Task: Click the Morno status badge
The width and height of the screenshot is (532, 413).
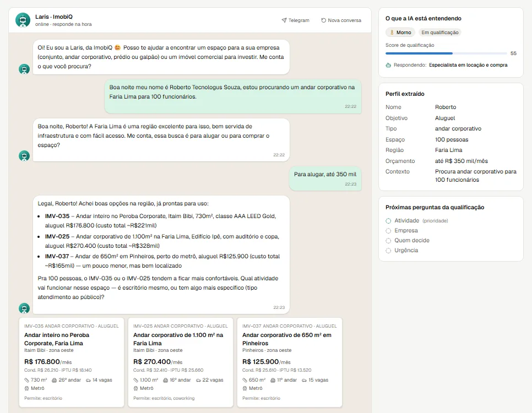Action: [400, 32]
